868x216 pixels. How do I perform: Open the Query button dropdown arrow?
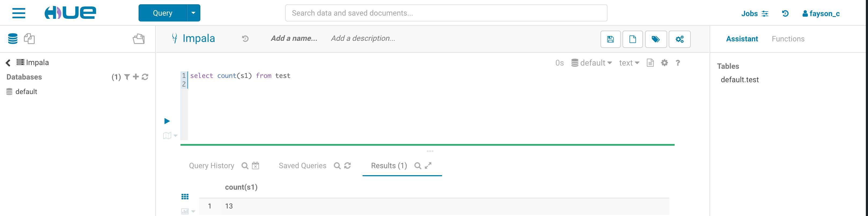point(193,13)
